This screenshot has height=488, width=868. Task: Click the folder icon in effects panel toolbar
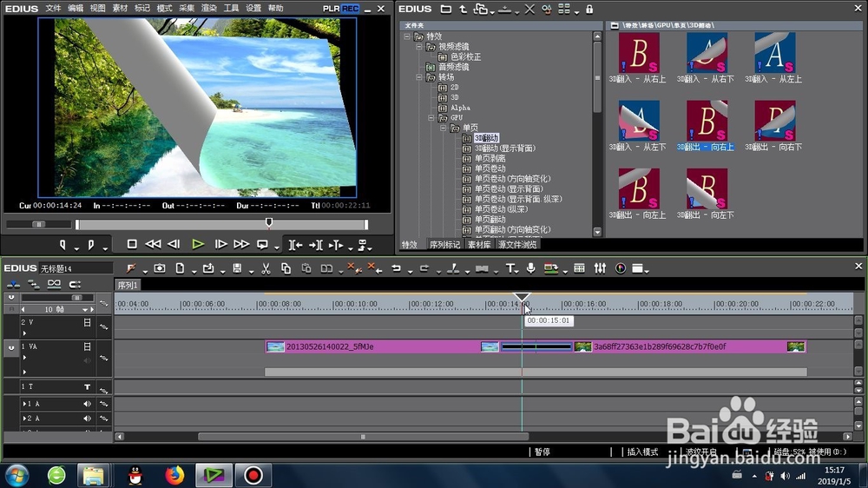[445, 9]
